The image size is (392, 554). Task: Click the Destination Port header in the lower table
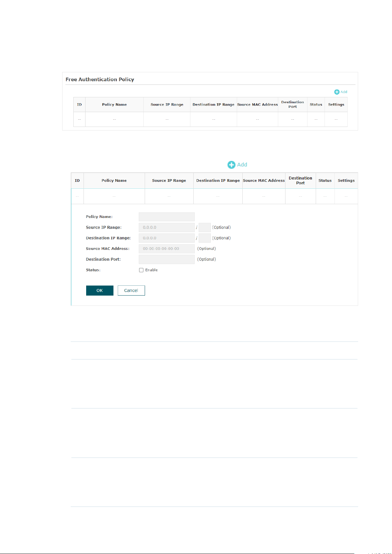[301, 181]
